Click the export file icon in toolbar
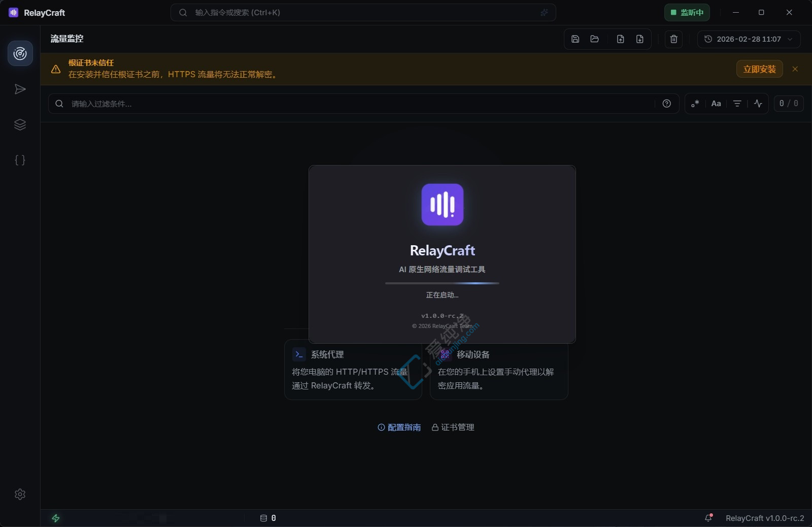The height and width of the screenshot is (527, 812). [620, 39]
